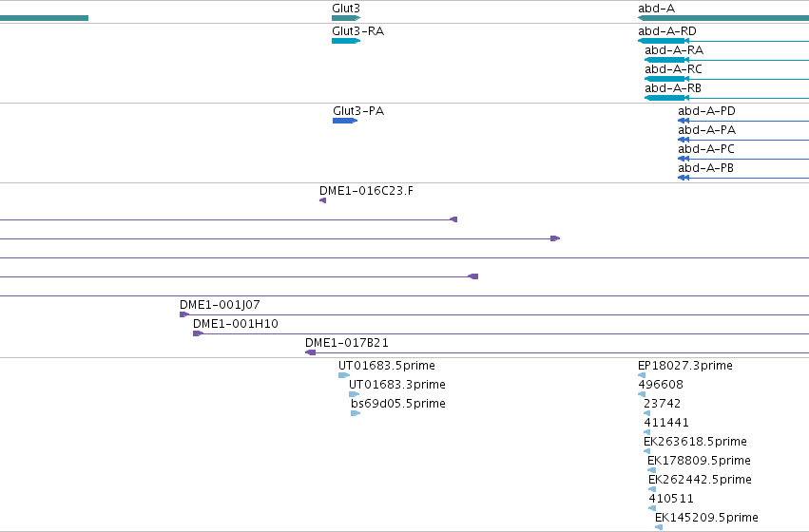The image size is (809, 532).
Task: Click the Glut3 gene name label
Action: click(346, 9)
